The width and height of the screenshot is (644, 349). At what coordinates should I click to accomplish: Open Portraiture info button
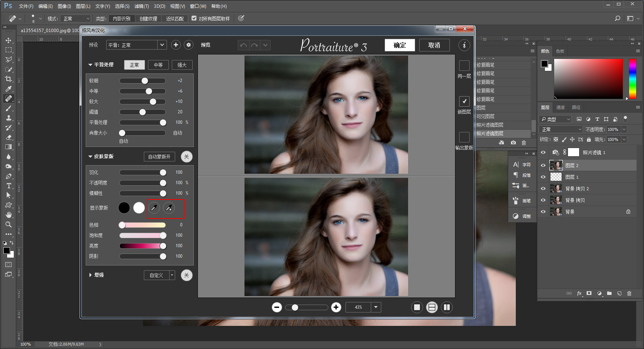464,45
